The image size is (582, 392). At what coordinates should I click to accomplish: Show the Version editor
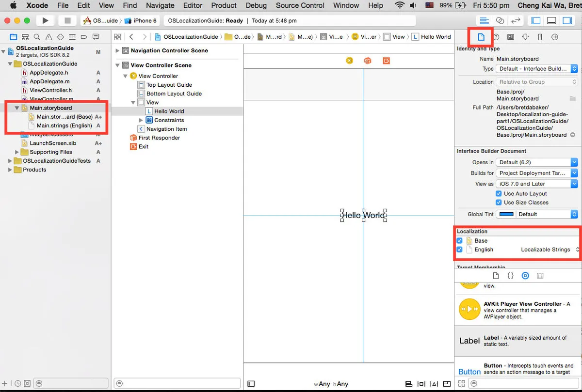(516, 21)
